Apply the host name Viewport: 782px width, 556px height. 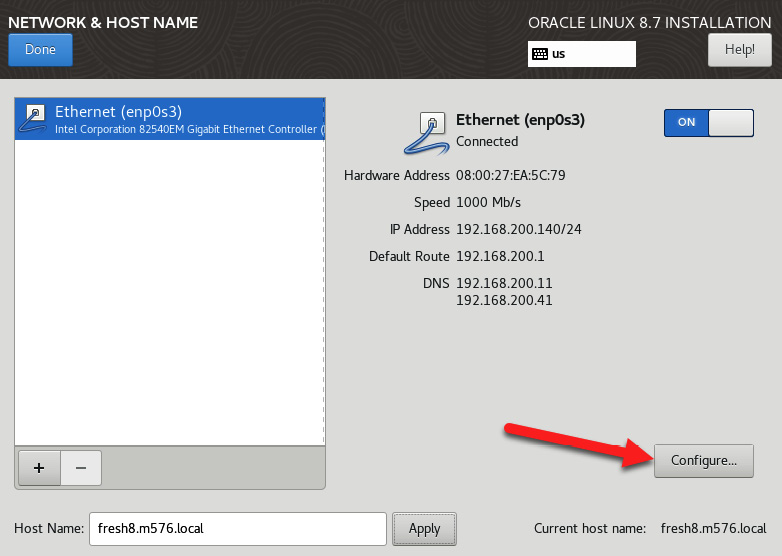(424, 529)
